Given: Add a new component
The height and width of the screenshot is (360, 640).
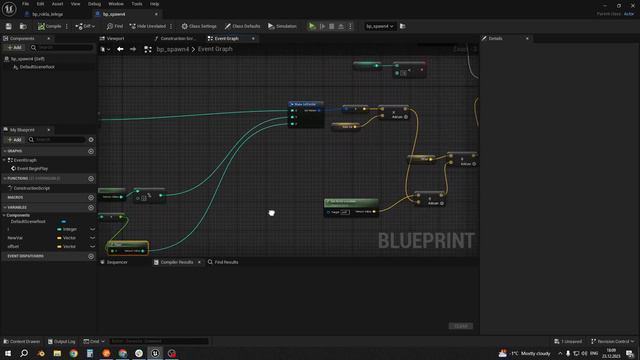Looking at the screenshot, I should [14, 48].
